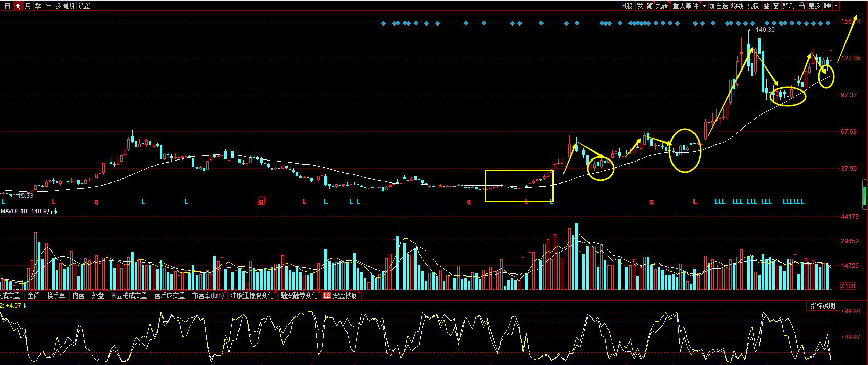
Task: Click the red boxed q event marker
Action: (261, 201)
